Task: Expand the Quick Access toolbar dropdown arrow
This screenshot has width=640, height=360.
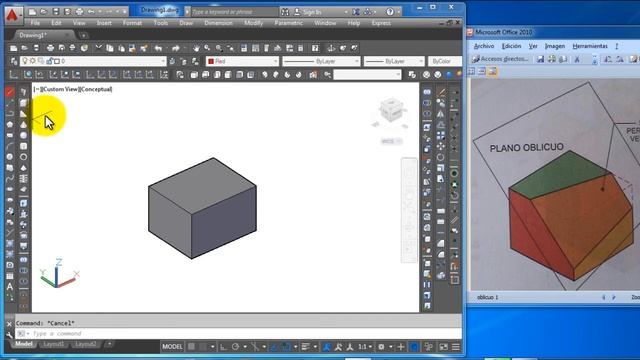Action: [x=124, y=12]
